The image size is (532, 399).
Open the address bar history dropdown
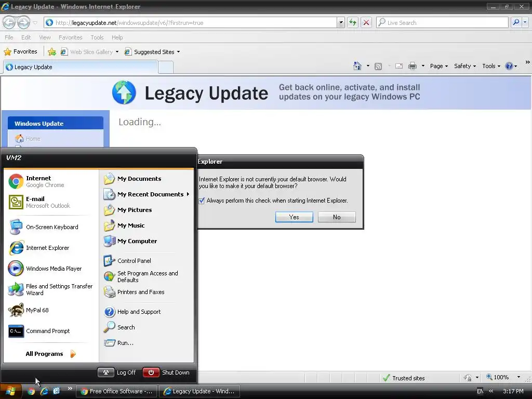(x=341, y=23)
